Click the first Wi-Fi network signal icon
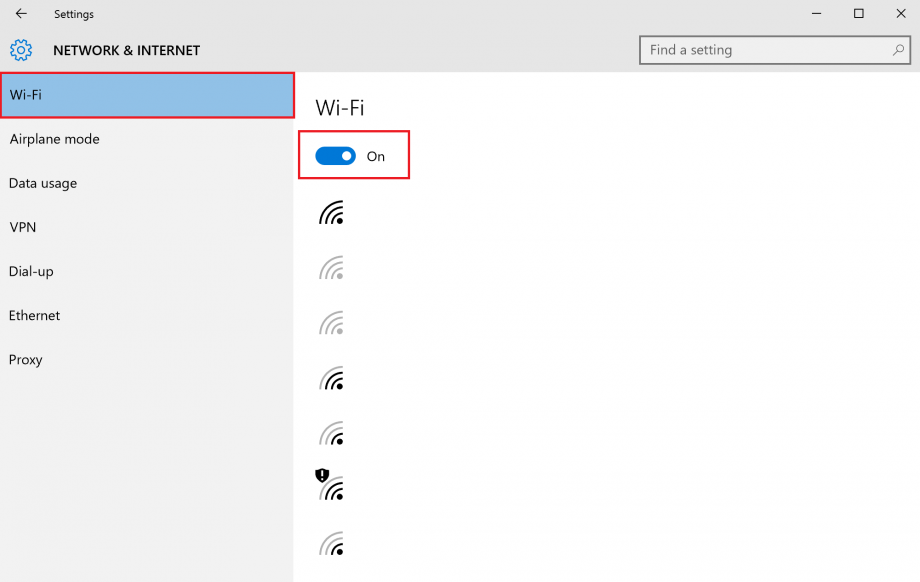 (x=332, y=213)
